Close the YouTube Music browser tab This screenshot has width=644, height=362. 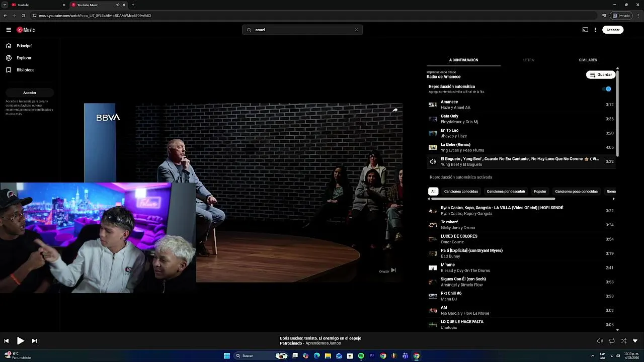pos(124,5)
